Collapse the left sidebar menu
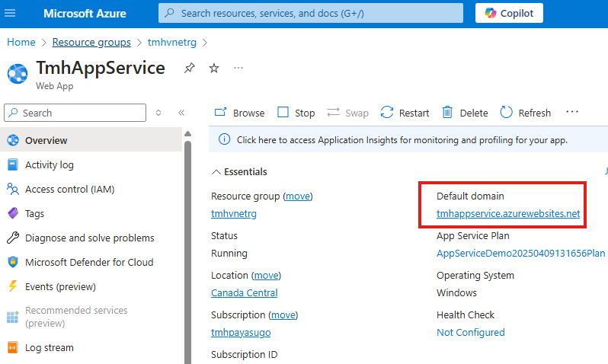This screenshot has width=608, height=364. 181,113
